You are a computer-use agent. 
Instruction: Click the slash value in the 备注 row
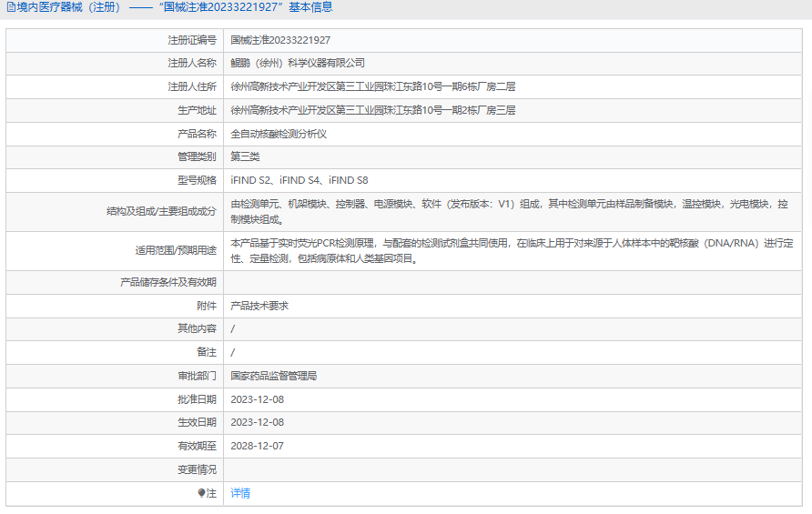point(232,352)
